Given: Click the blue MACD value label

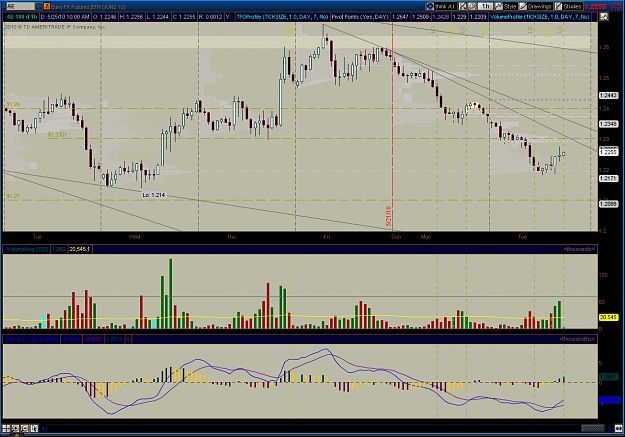Looking at the screenshot, I should (x=608, y=400).
